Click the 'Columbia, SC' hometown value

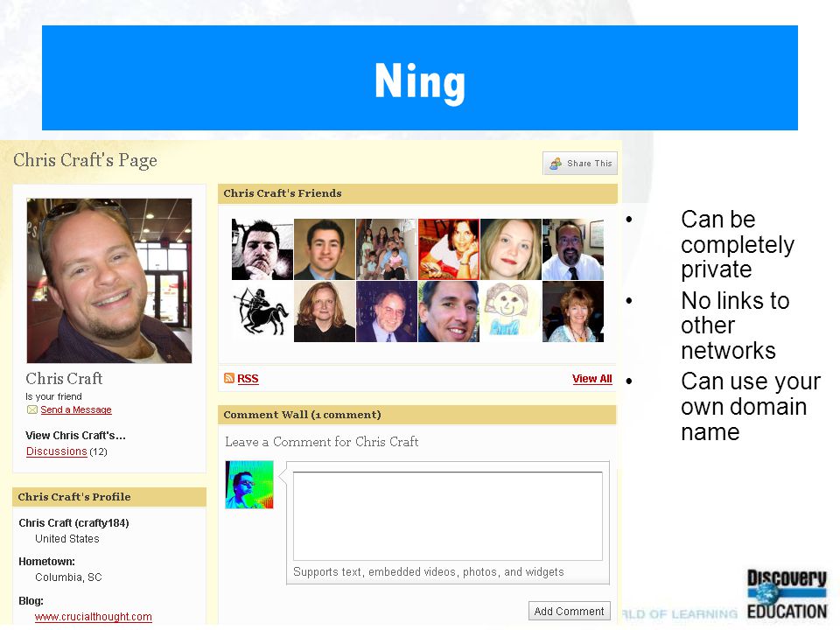[x=68, y=577]
